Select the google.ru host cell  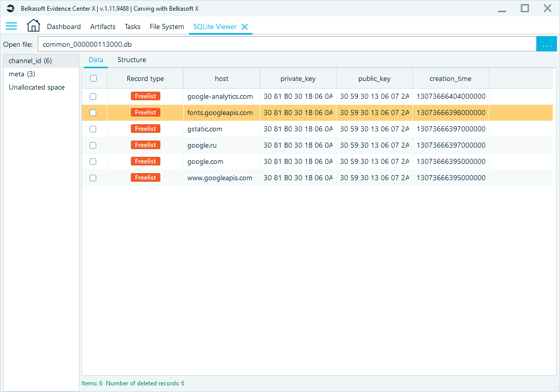coord(221,145)
